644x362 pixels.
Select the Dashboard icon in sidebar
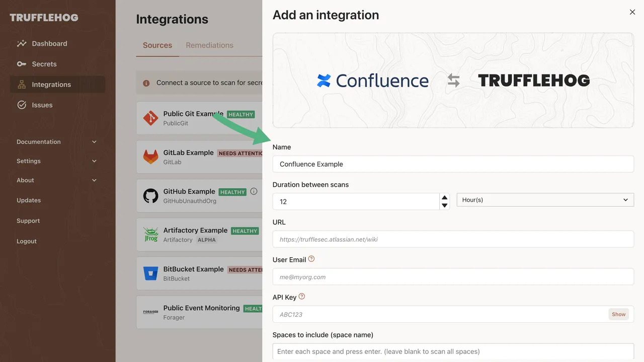[x=22, y=43]
